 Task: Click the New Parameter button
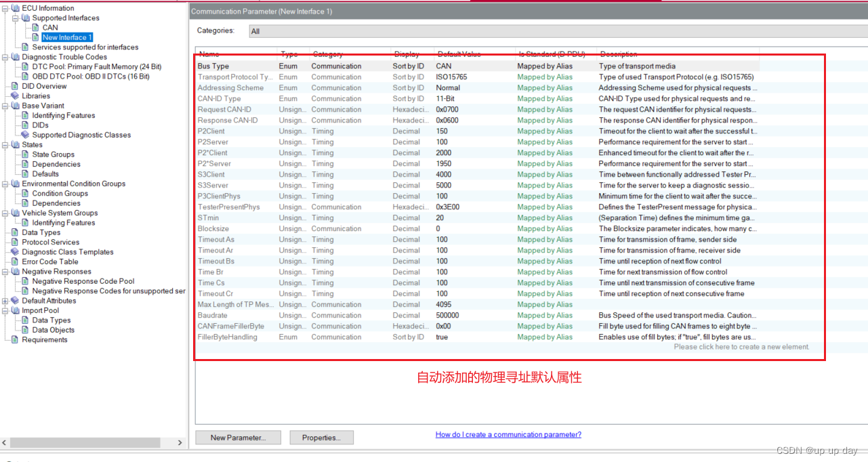[237, 437]
